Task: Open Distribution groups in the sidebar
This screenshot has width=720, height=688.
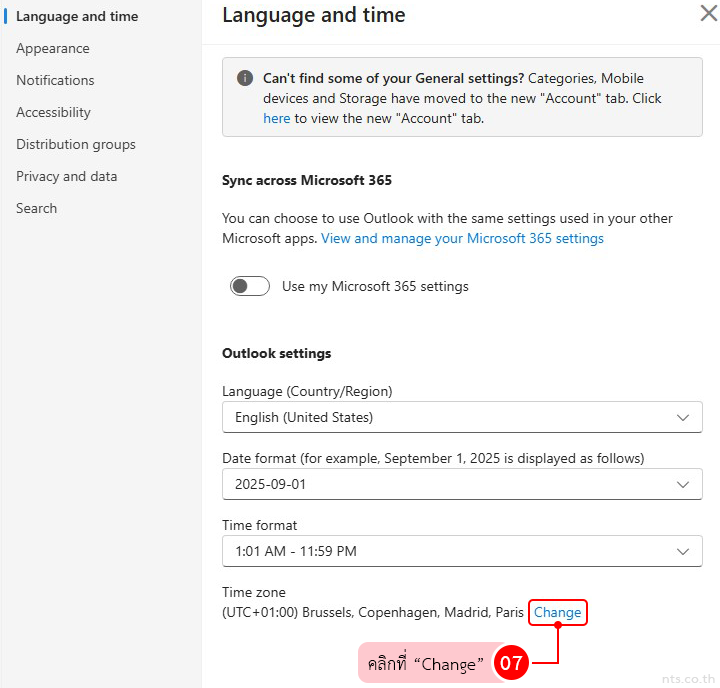Action: 75,144
